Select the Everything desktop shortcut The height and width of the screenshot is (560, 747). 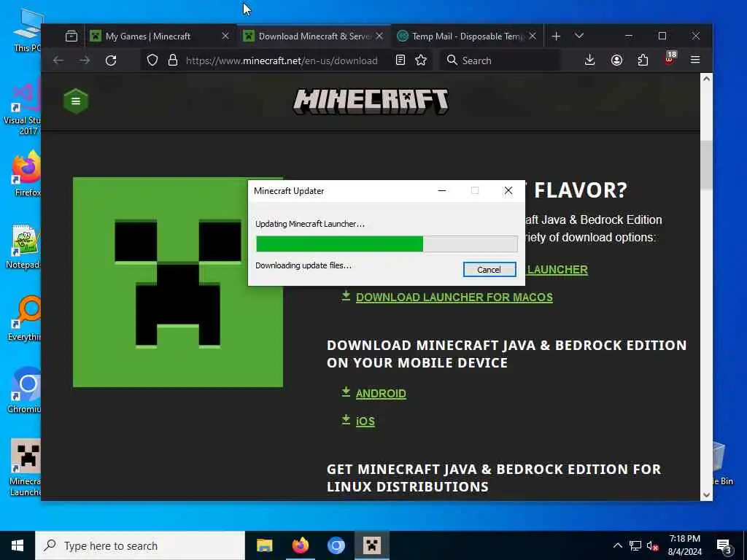click(x=25, y=319)
